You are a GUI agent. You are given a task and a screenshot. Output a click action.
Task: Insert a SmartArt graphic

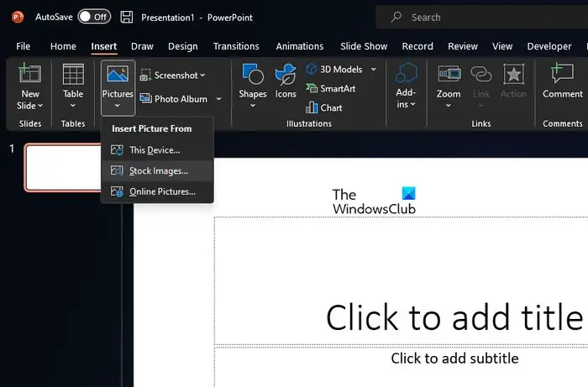(x=331, y=88)
